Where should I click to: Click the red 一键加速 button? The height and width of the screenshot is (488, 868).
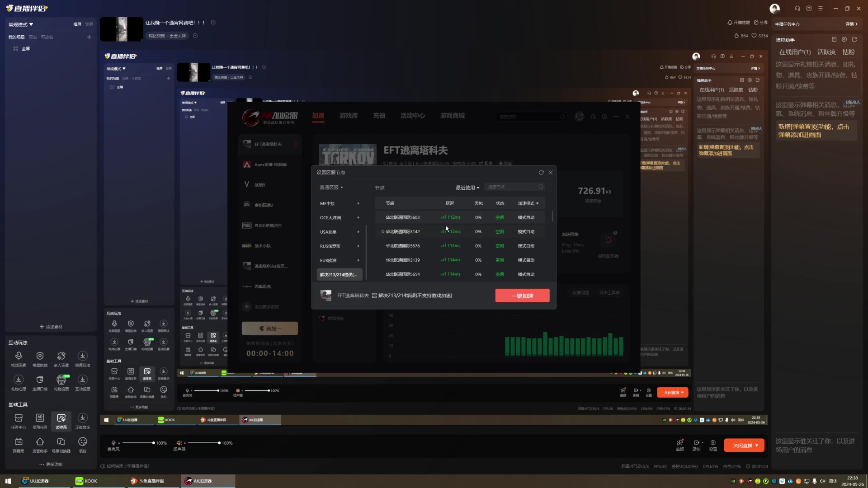pos(522,296)
